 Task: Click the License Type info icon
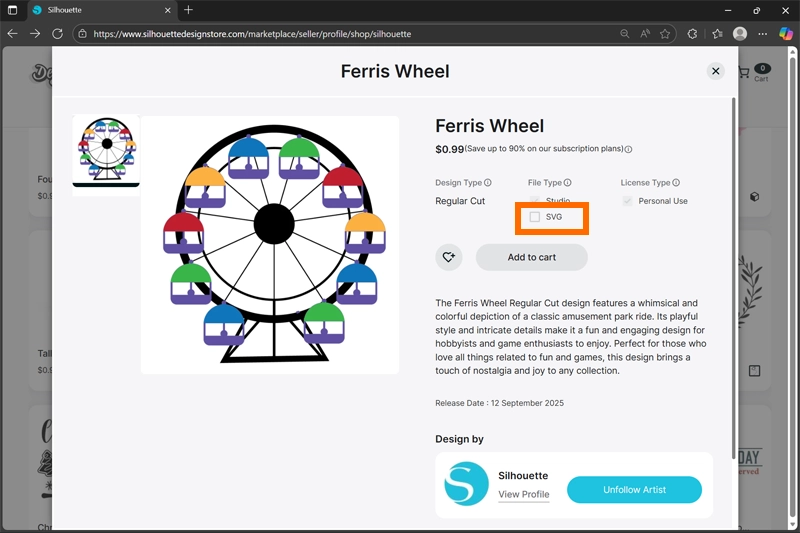point(676,183)
